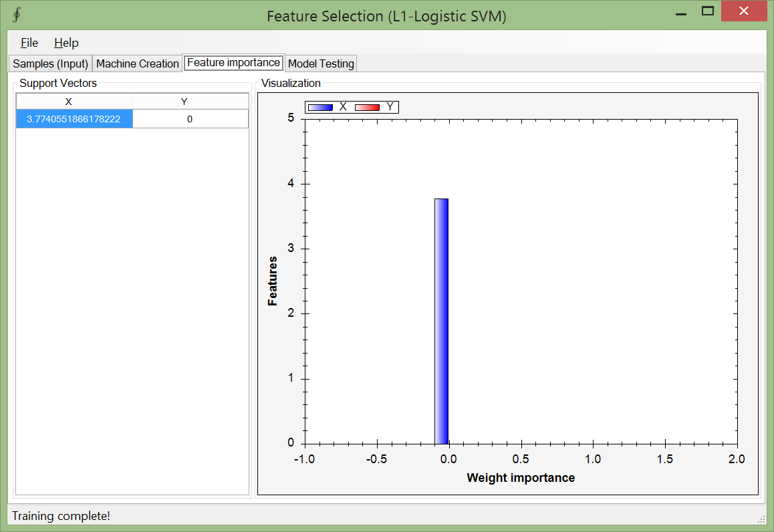
Task: Click the resize grip in the status bar
Action: tap(761, 519)
